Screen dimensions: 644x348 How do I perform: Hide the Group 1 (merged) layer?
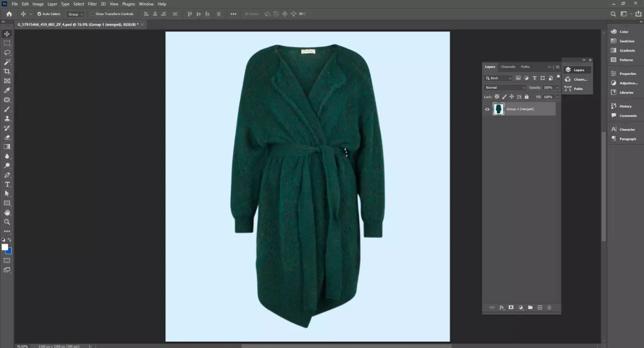tap(487, 109)
